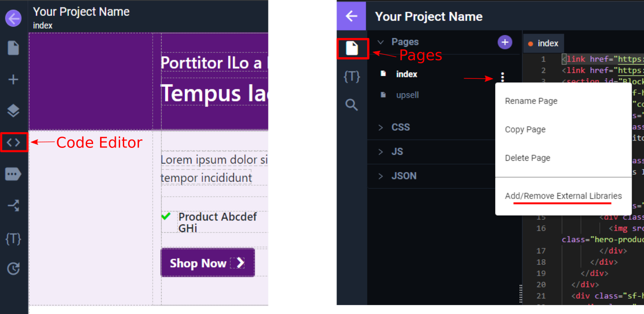Image resolution: width=644 pixels, height=314 pixels.
Task: Open the kebab menu next to index page
Action: (x=502, y=77)
